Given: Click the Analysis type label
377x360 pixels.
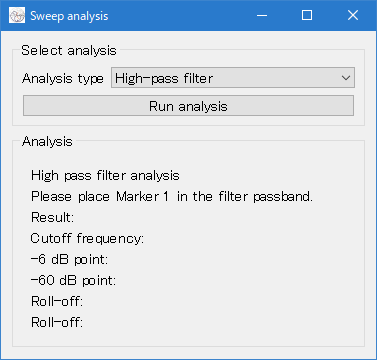Looking at the screenshot, I should [63, 79].
